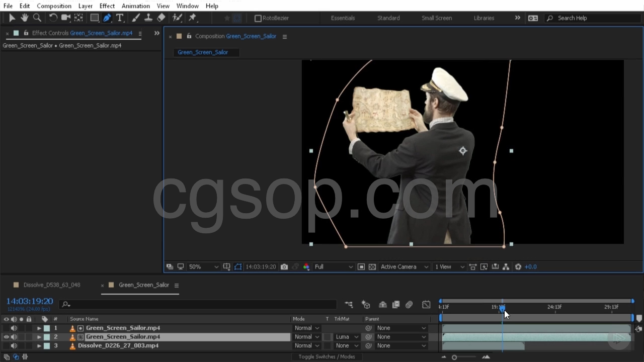Viewport: 644px width, 362px height.
Task: Hide layer 2 Green_Screen_Sailor.mp4 video eye
Action: coord(6,337)
